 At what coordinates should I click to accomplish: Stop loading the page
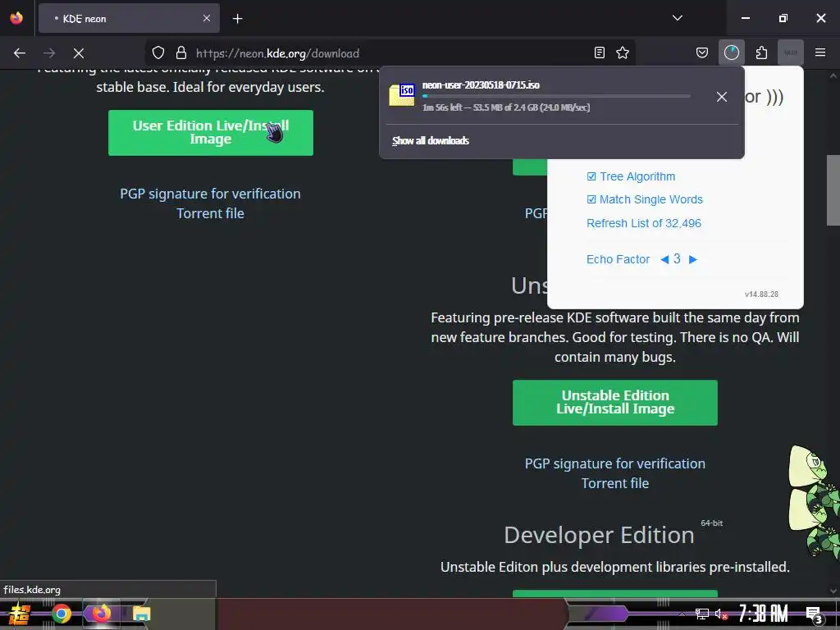pyautogui.click(x=78, y=53)
